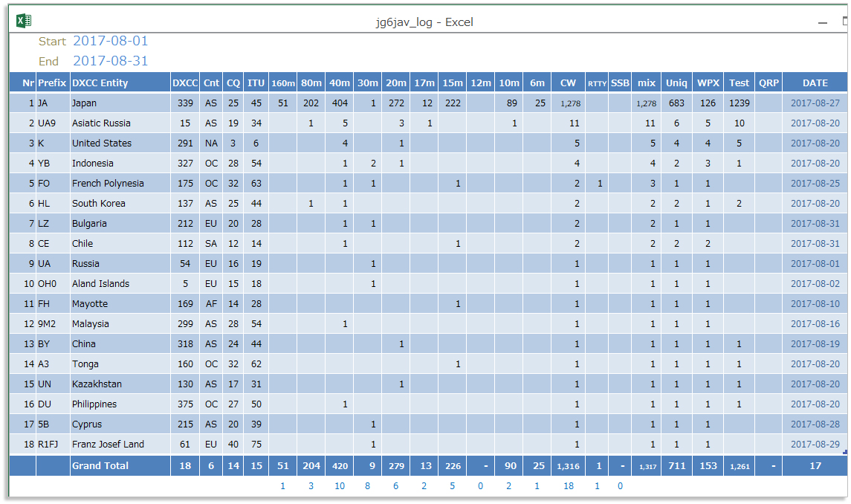Click the Uniq column header
This screenshot has height=504, width=851.
tap(676, 83)
